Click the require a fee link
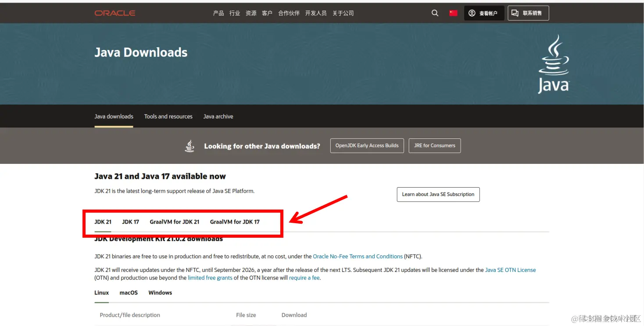Image resolution: width=644 pixels, height=326 pixels. click(x=304, y=278)
